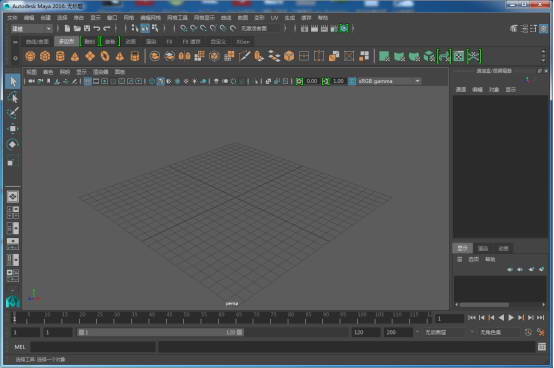Image resolution: width=554 pixels, height=368 pixels.
Task: Open the Script Editor icon beside command line
Action: pos(542,347)
